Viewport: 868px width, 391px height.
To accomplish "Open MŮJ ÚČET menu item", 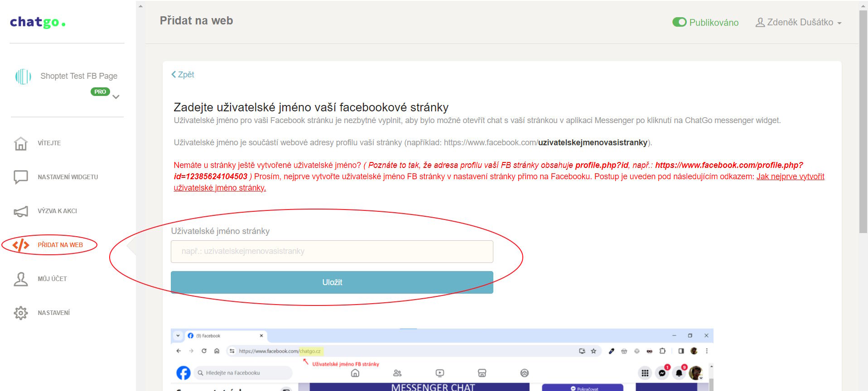I will click(x=52, y=279).
